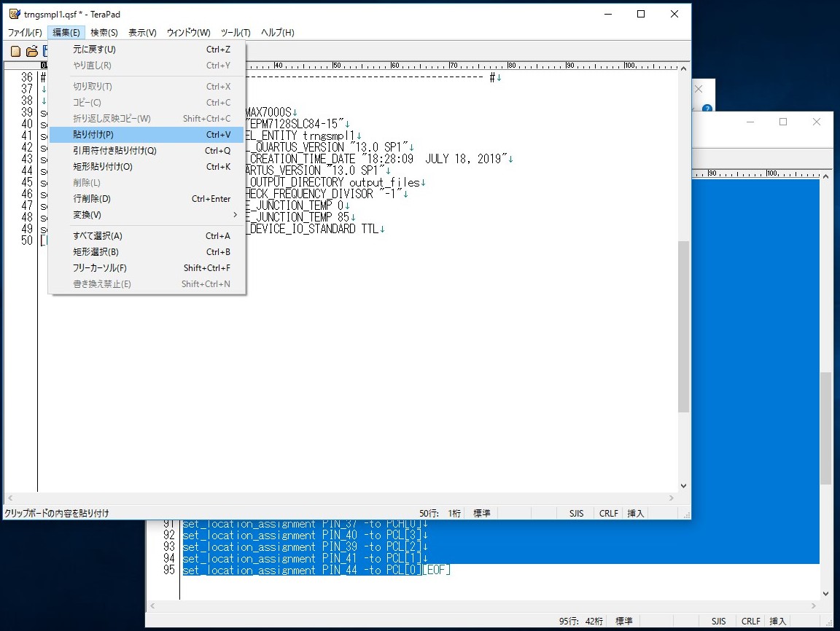
Task: Click scroll down arrow in back TeraPad window
Action: [826, 594]
